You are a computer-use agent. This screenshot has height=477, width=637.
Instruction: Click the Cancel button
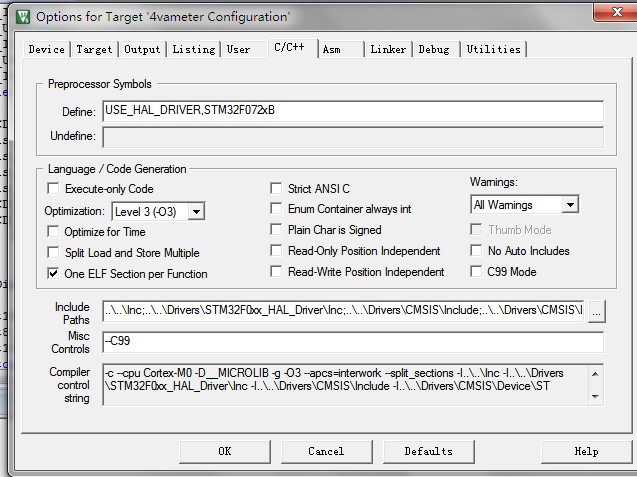(x=327, y=451)
